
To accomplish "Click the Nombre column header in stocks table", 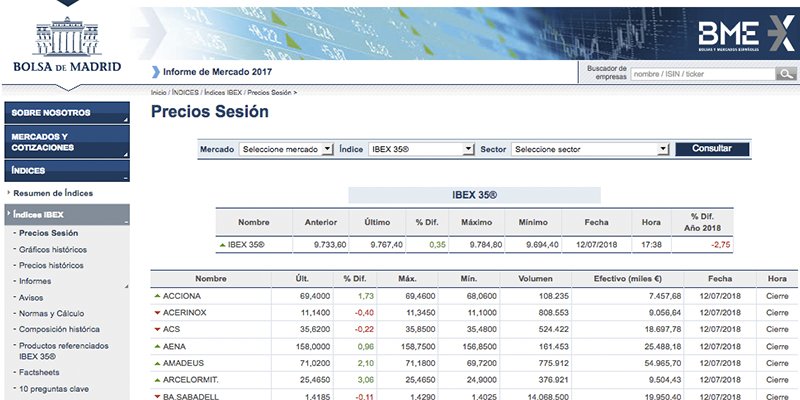I will click(211, 279).
